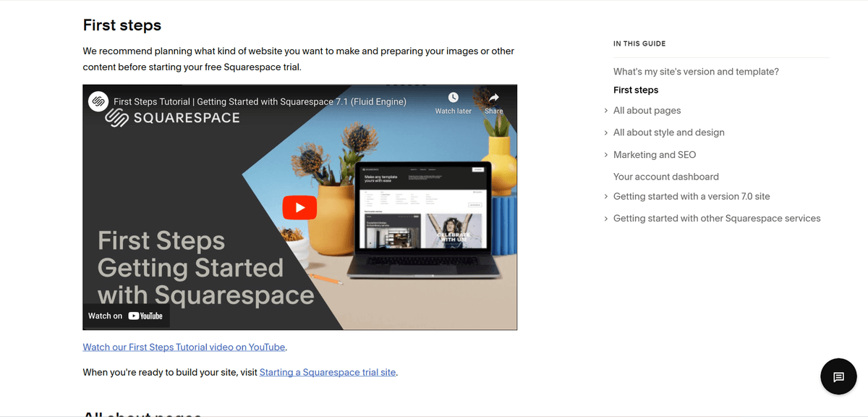The height and width of the screenshot is (417, 868).
Task: Click Watch on YouTube button
Action: click(x=126, y=316)
